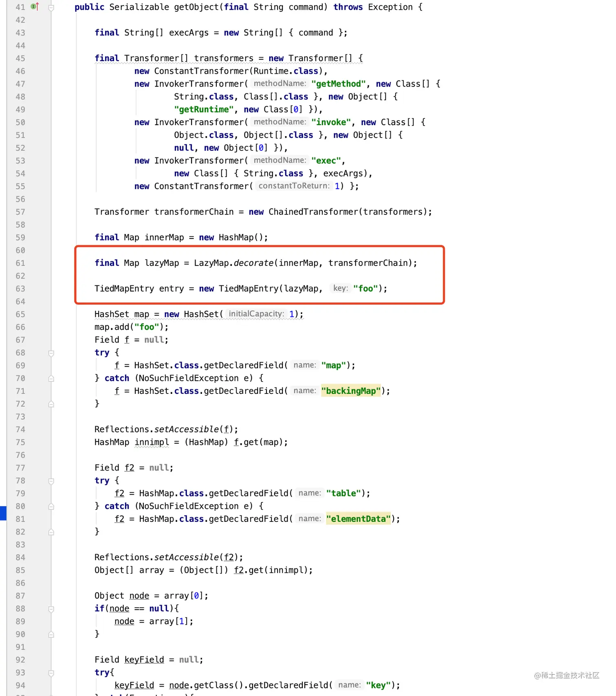Click the 'decorate' method call on line 61

(253, 263)
